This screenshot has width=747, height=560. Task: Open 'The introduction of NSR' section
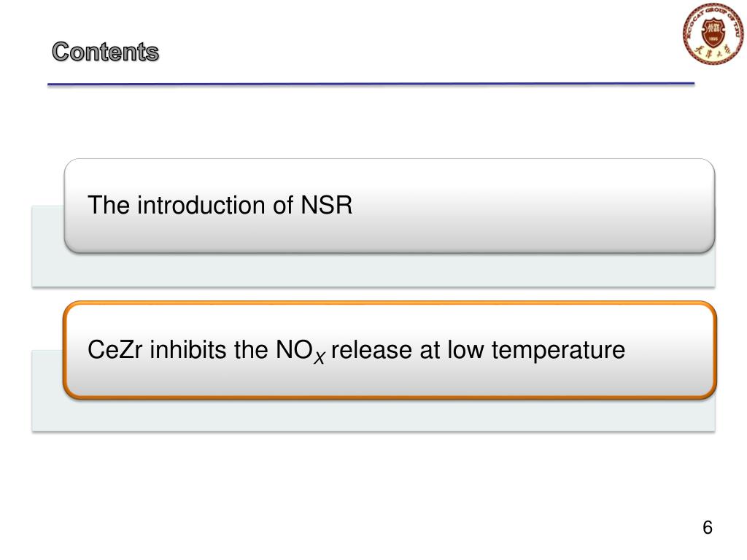[390, 206]
